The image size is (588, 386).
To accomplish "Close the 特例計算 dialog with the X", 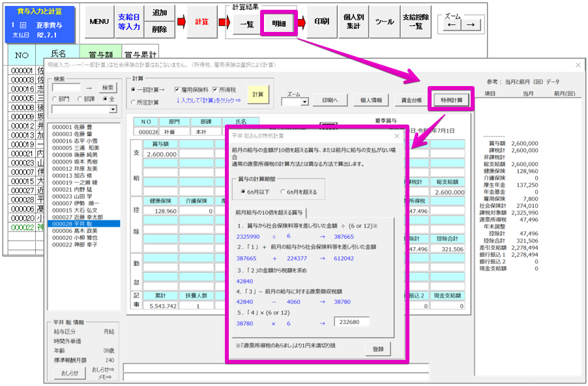I will pos(397,136).
